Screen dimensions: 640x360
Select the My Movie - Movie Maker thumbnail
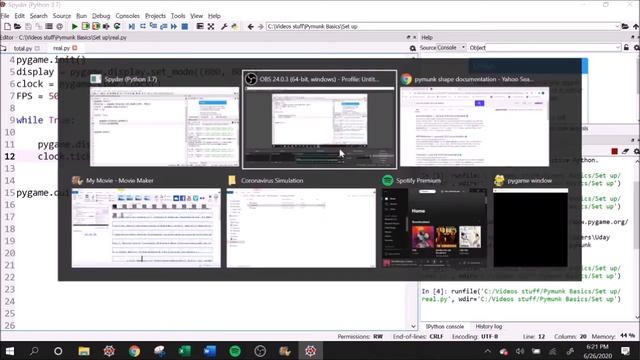click(146, 222)
